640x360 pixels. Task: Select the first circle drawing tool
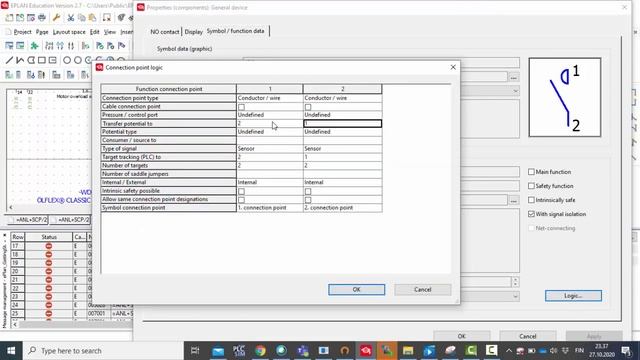click(67, 60)
